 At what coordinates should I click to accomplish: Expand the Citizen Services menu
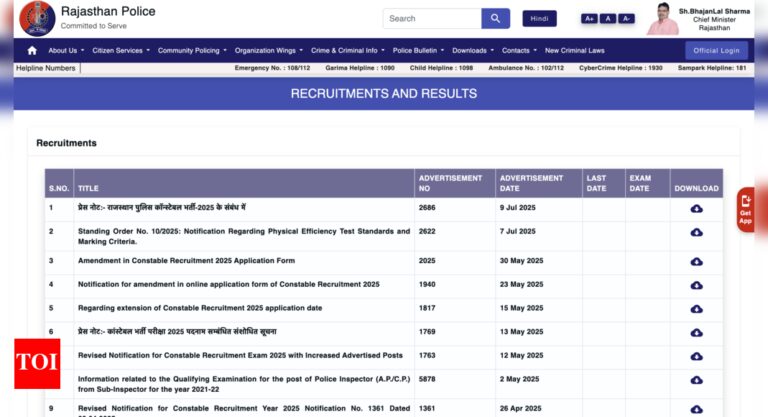tap(121, 50)
